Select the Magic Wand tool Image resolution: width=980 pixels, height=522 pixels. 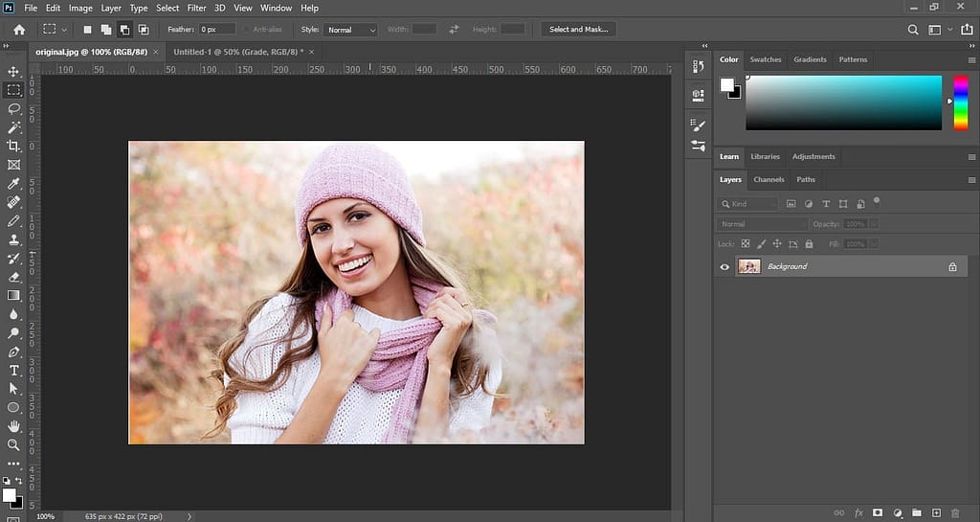pyautogui.click(x=13, y=127)
